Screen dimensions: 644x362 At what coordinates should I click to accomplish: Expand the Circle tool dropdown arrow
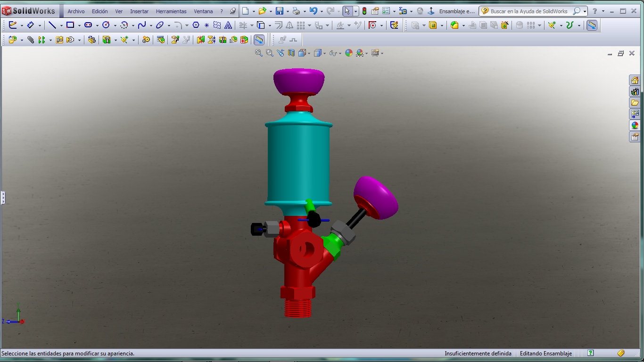click(x=115, y=26)
